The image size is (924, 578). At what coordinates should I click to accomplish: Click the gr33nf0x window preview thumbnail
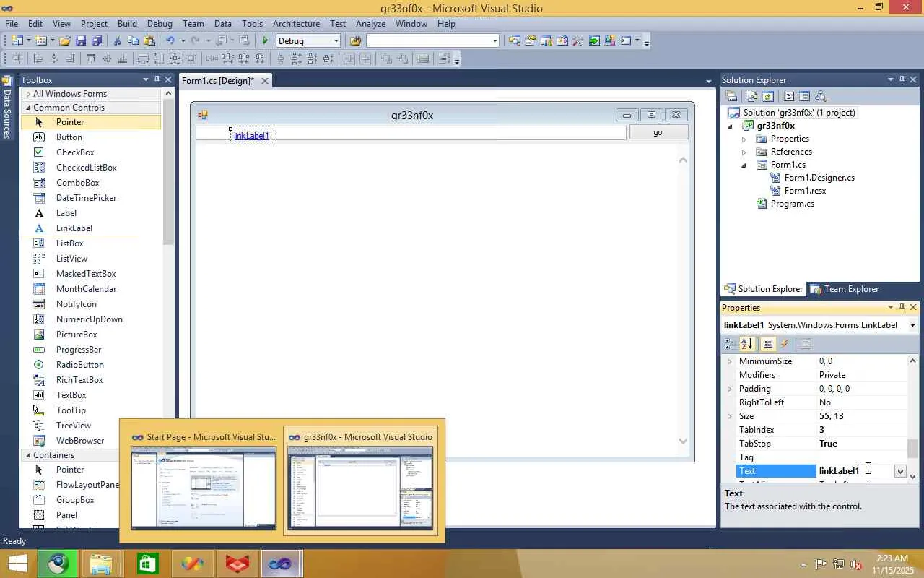tap(360, 488)
